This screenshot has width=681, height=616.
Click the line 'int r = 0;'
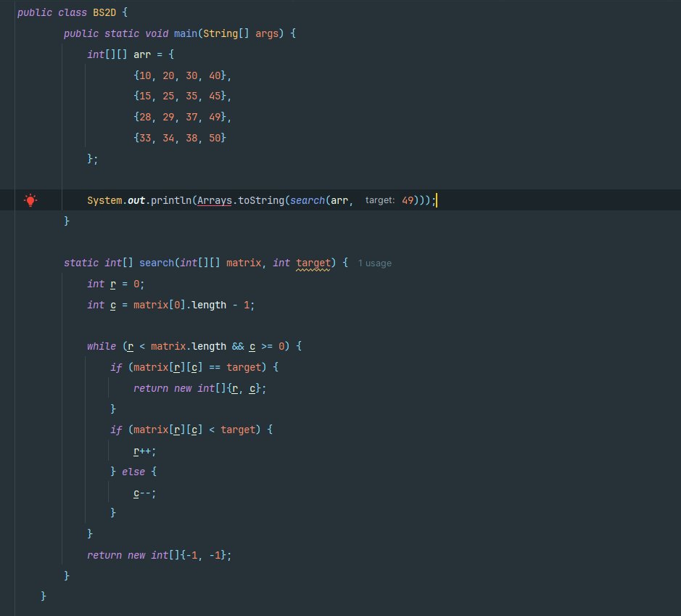click(x=115, y=284)
